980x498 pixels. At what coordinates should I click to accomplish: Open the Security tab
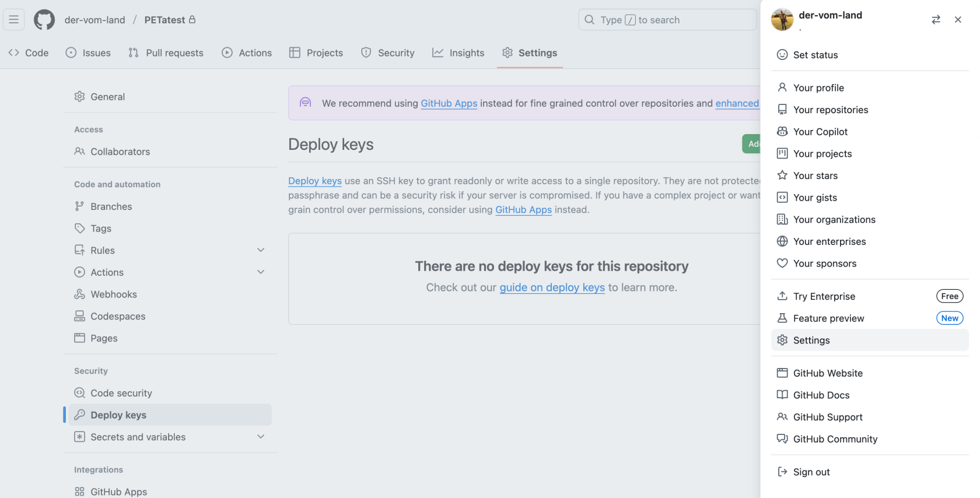[388, 53]
